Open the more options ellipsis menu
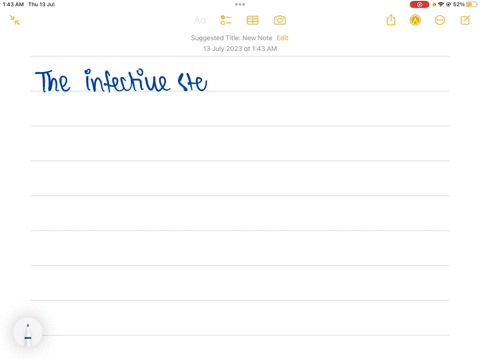 point(440,20)
